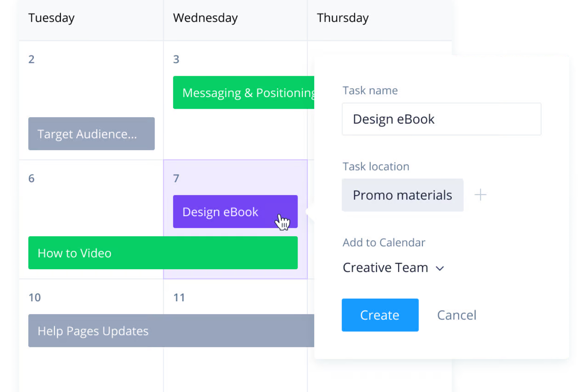The image size is (588, 392).
Task: Open the Design eBook task
Action: (235, 212)
